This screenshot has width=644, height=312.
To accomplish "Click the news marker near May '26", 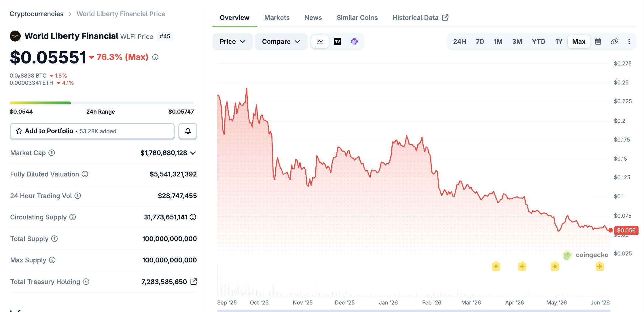I will (555, 266).
